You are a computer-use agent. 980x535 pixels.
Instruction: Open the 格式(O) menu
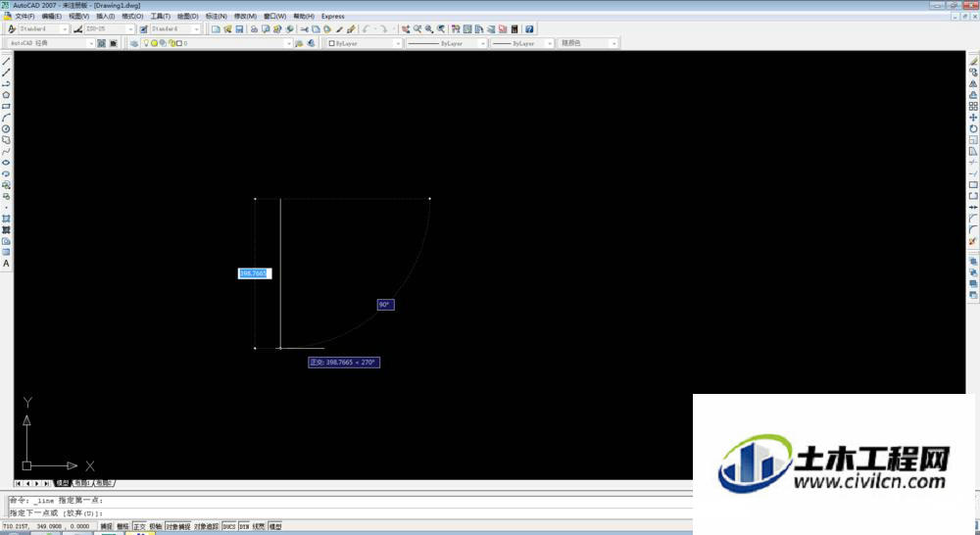pos(132,17)
